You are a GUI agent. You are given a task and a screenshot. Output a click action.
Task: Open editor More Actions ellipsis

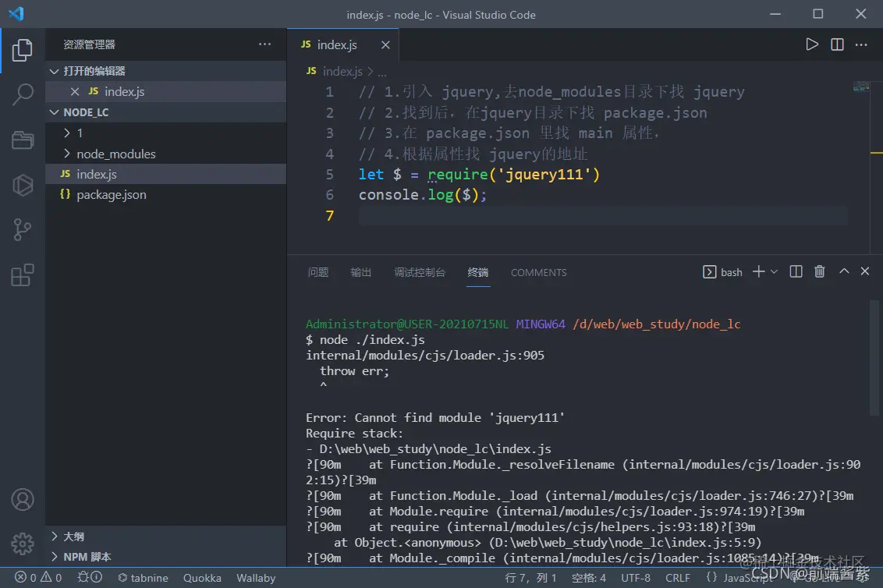point(861,44)
